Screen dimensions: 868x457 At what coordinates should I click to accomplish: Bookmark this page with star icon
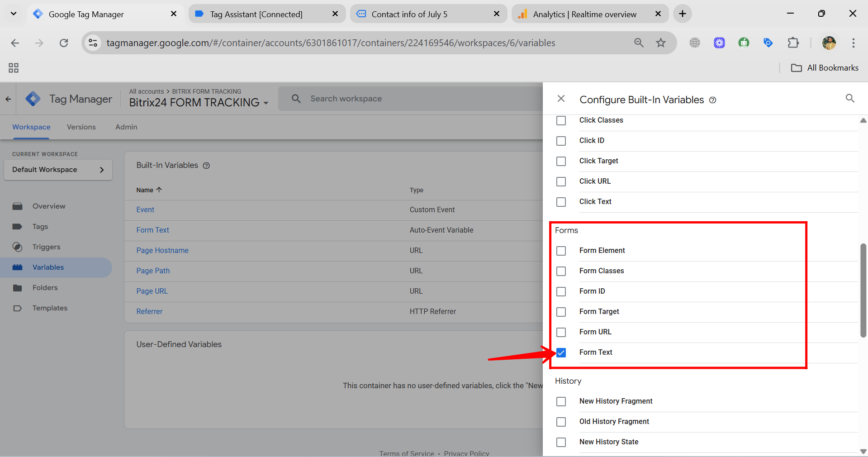pos(661,43)
